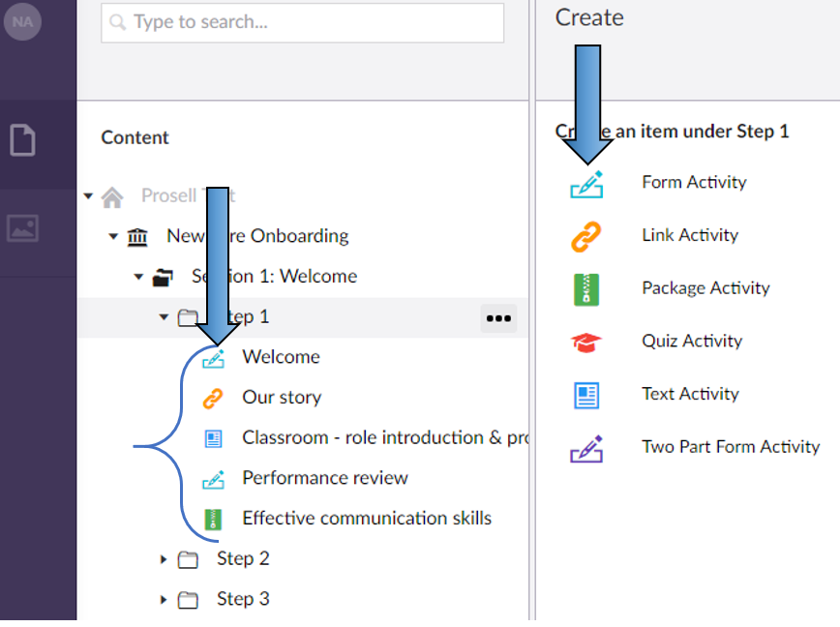
Task: Select the Performance review item
Action: (325, 478)
